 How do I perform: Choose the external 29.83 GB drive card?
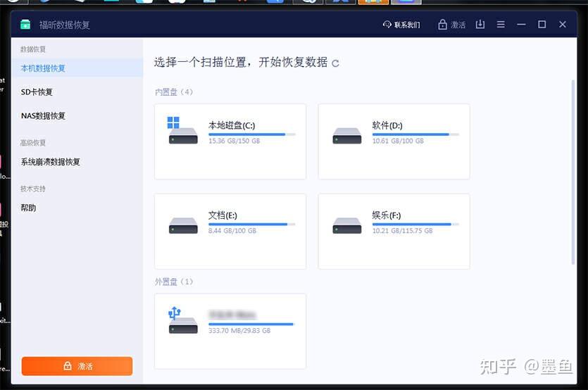click(x=230, y=331)
